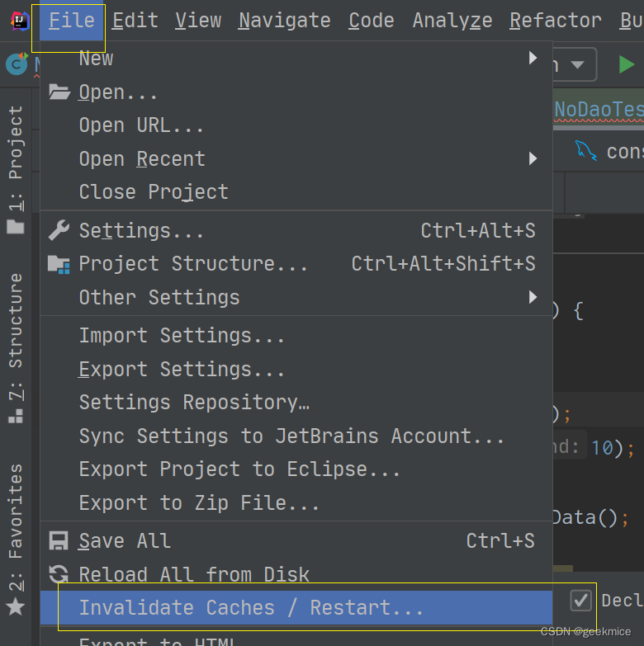Viewport: 644px width, 646px height.
Task: Choose Export Project to Eclipse...
Action: click(296, 469)
